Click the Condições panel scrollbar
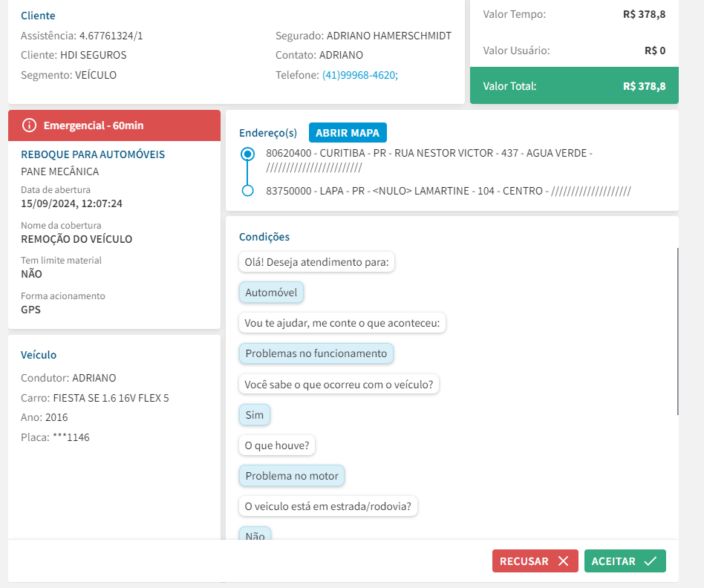The image size is (704, 588). coord(677,331)
